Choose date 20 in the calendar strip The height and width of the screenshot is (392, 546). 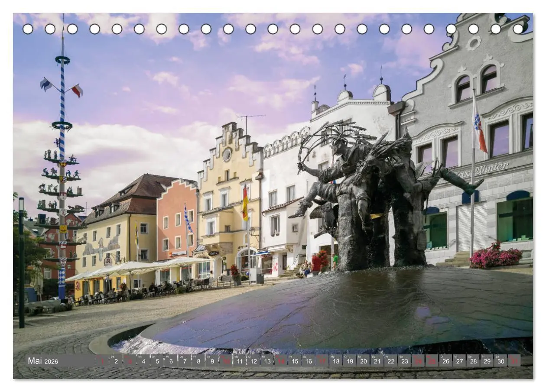point(363,360)
